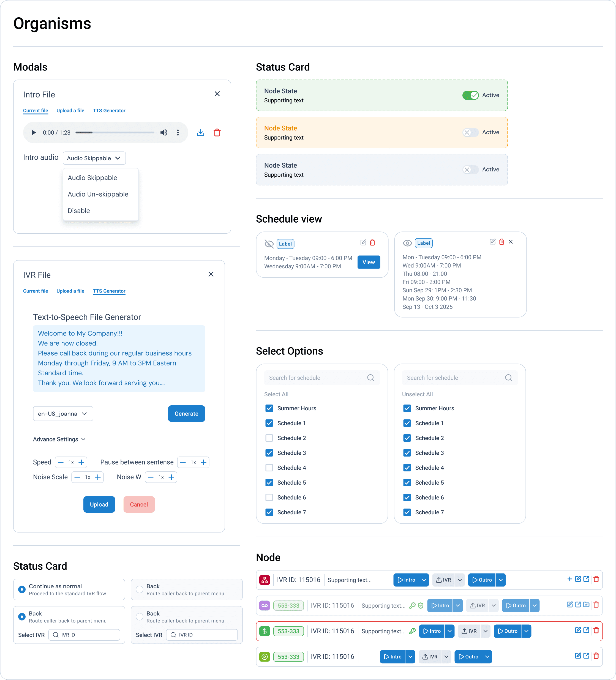616x680 pixels.
Task: Check the Schedule 2 checkbox in Select All list
Action: pos(269,438)
